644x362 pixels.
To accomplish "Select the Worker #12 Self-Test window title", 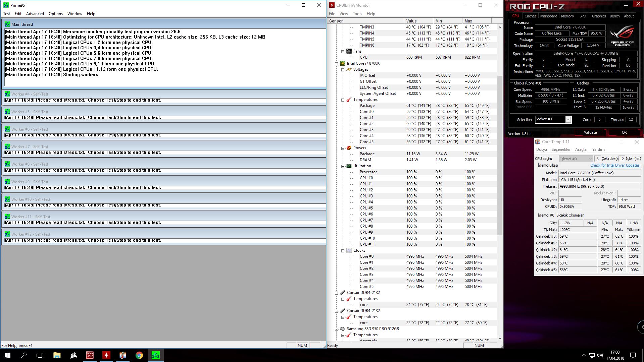I will point(31,234).
